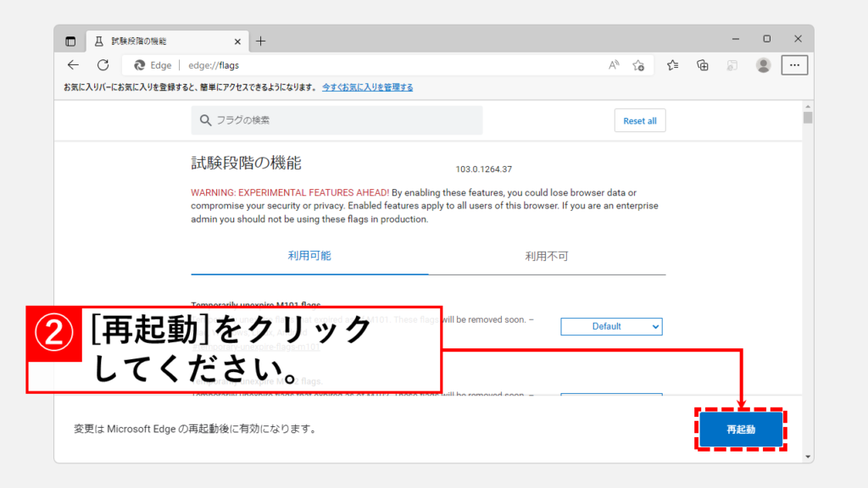The image size is (868, 488).
Task: Open the tab actions menu icon
Action: tap(70, 41)
